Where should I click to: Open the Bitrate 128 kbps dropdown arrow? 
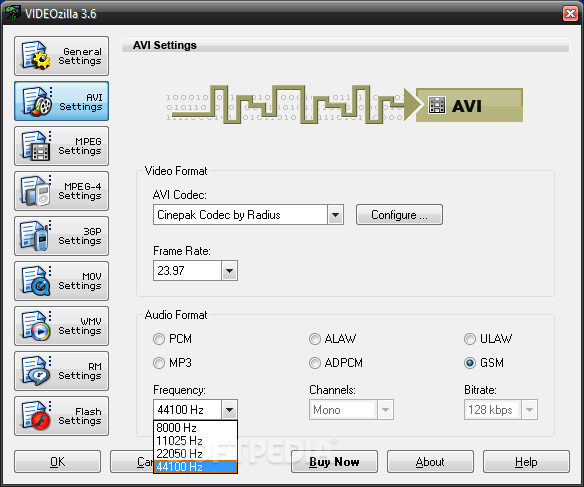click(529, 410)
